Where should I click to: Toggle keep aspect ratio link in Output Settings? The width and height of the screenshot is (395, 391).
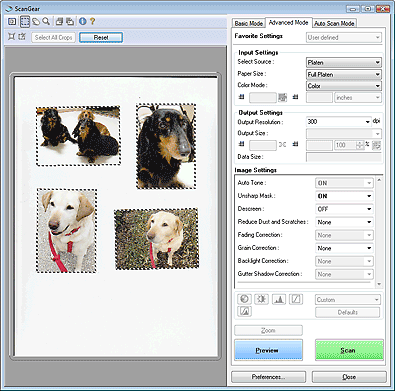point(282,145)
